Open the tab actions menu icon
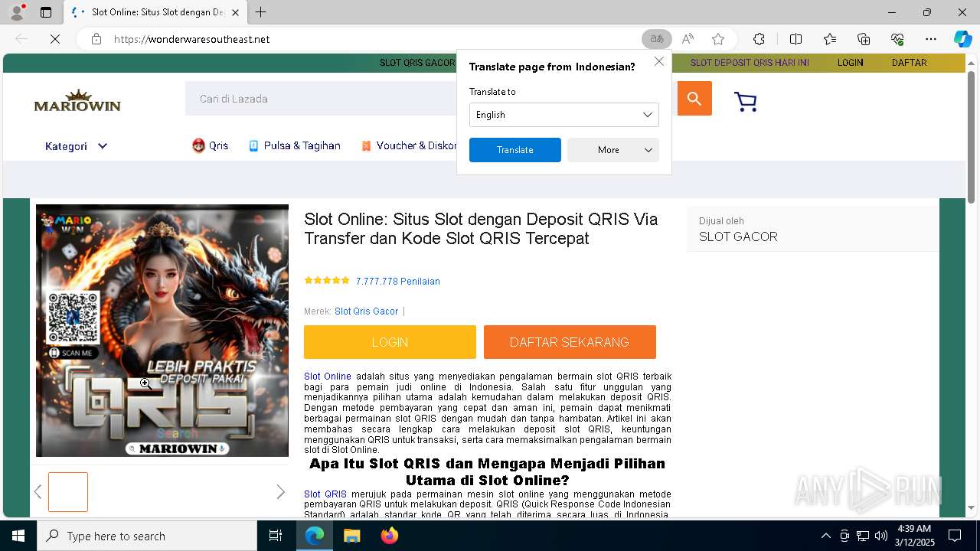This screenshot has width=980, height=551. point(46,12)
